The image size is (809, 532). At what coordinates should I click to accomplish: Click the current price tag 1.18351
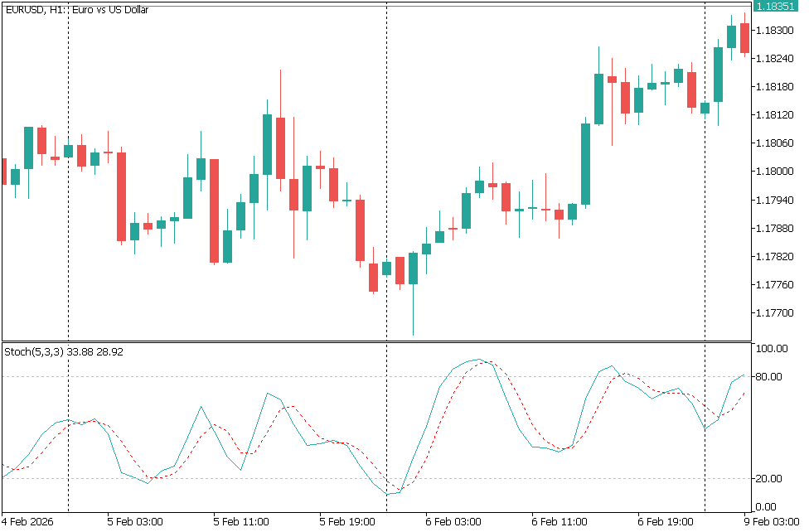[777, 6]
